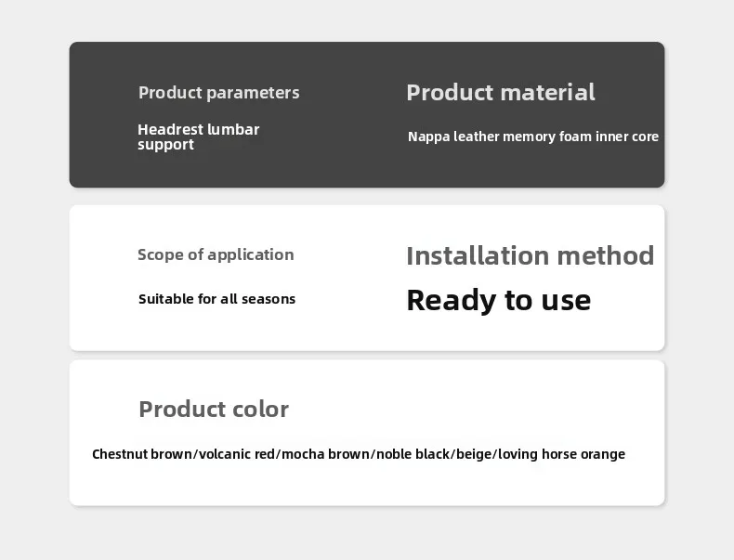Image resolution: width=734 pixels, height=560 pixels.
Task: Select the 'Product material' heading
Action: pos(500,93)
